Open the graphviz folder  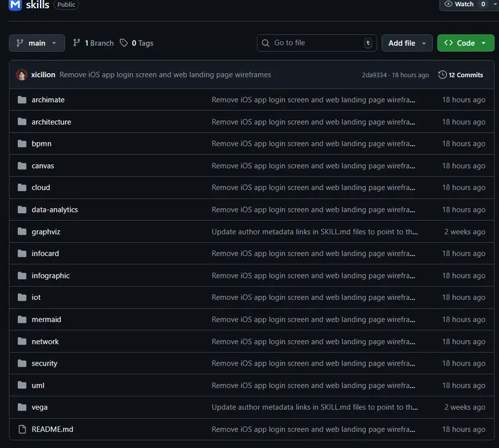click(46, 232)
